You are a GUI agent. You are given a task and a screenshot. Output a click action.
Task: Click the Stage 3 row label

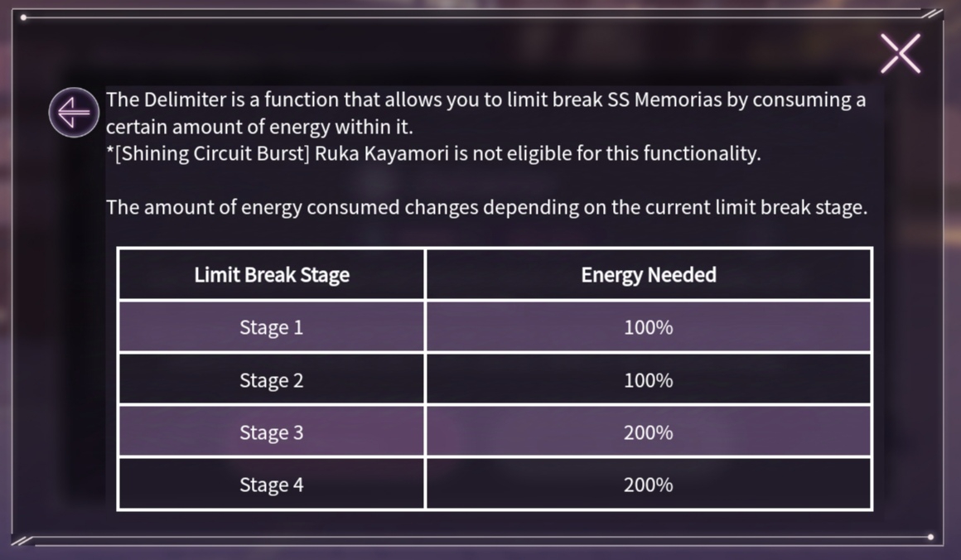[x=272, y=432]
